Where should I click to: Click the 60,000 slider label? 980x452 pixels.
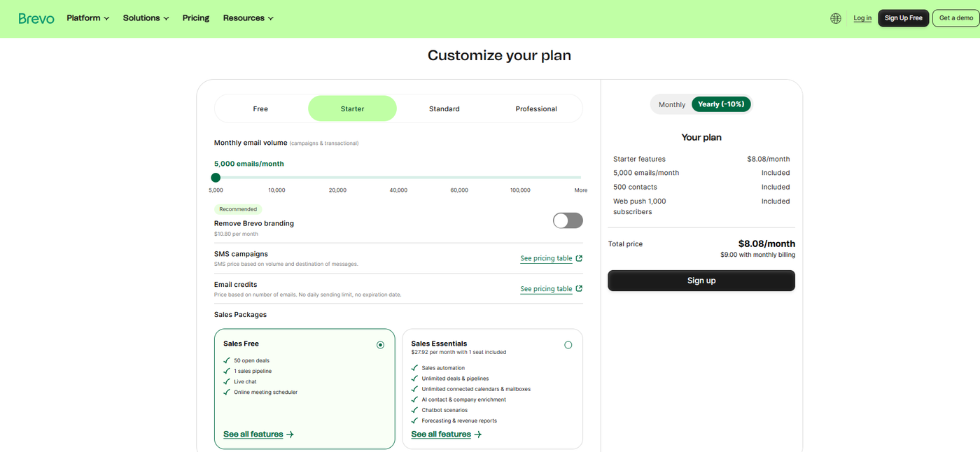(459, 190)
